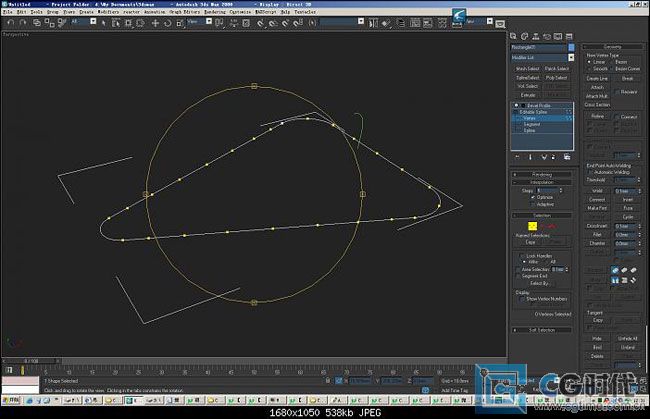Viewport: 650px width, 419px height.
Task: Select the Smooth vertex type radio
Action: coord(589,68)
